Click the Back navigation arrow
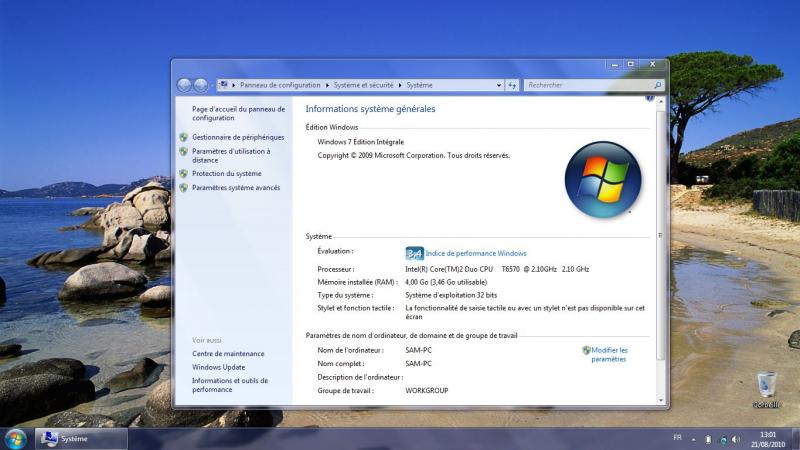Image resolution: width=800 pixels, height=450 pixels. (184, 86)
